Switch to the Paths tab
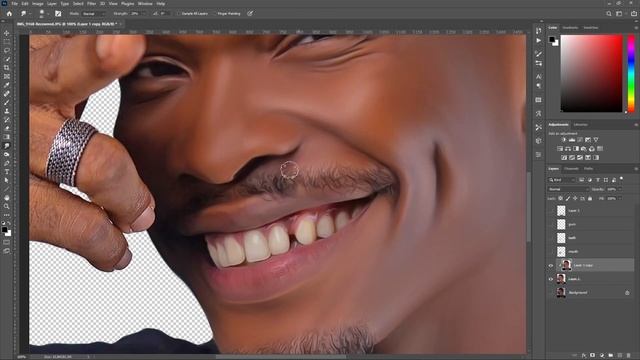Screen dimensions: 640x360 pyautogui.click(x=588, y=169)
